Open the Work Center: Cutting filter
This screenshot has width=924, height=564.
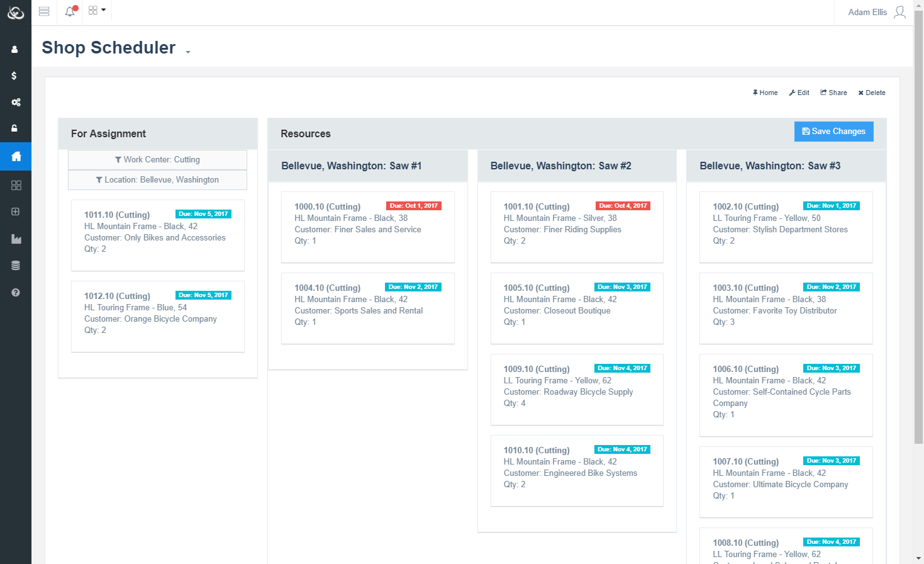(157, 160)
